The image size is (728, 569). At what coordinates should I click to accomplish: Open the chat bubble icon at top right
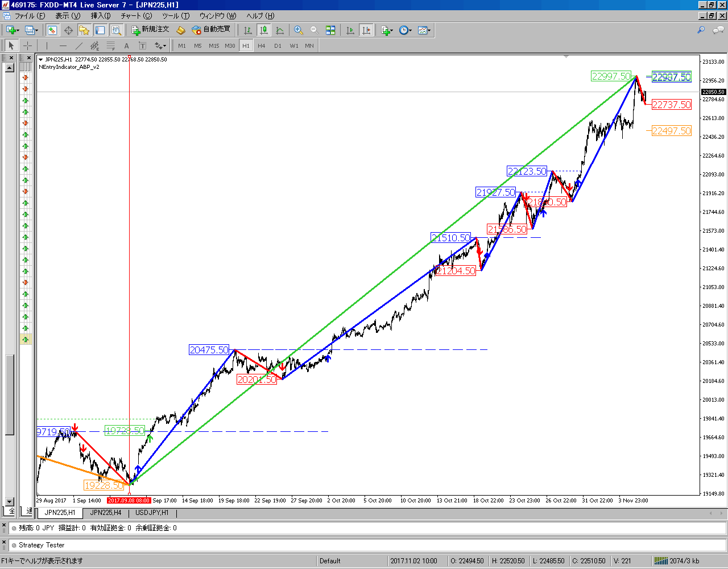click(x=719, y=30)
